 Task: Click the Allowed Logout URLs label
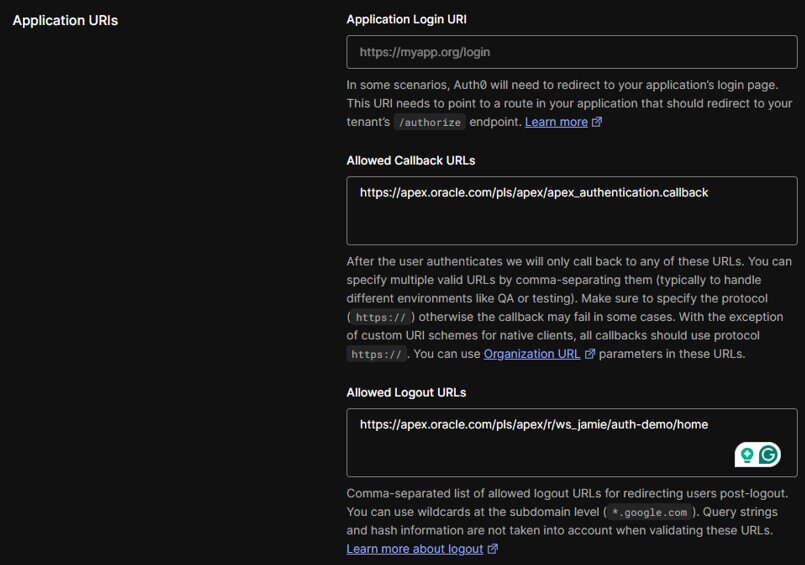(406, 393)
